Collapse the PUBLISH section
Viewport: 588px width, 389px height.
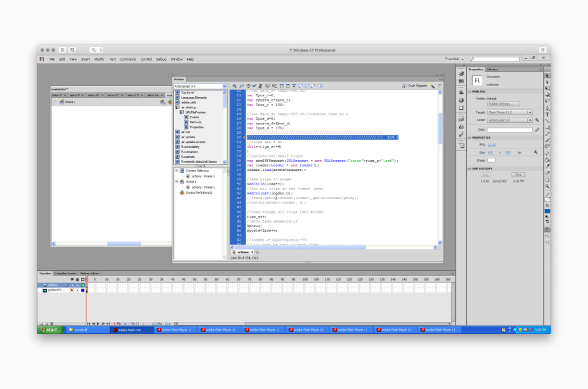click(470, 91)
